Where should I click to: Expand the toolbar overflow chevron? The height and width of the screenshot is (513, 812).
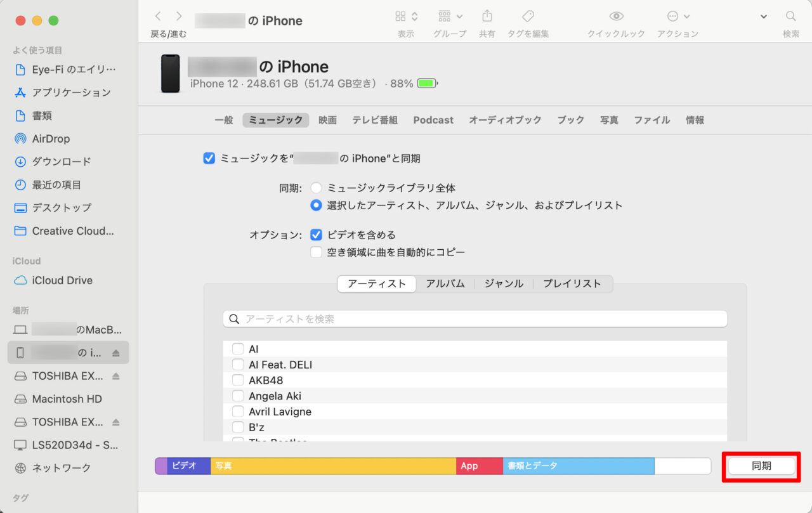click(763, 16)
